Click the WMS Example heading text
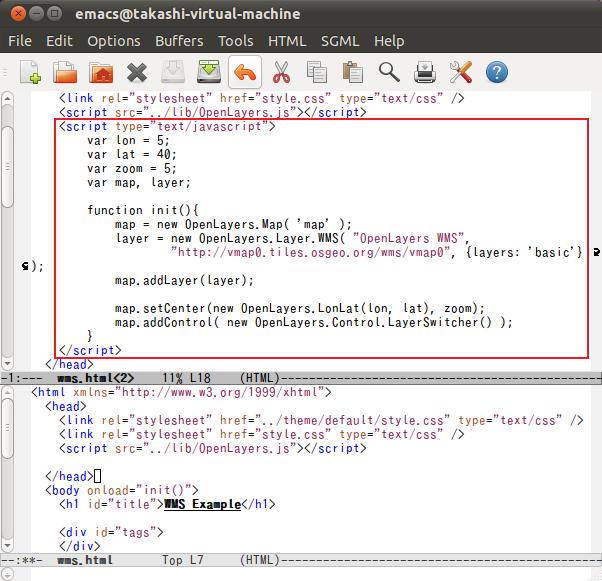602x581 pixels. (202, 504)
